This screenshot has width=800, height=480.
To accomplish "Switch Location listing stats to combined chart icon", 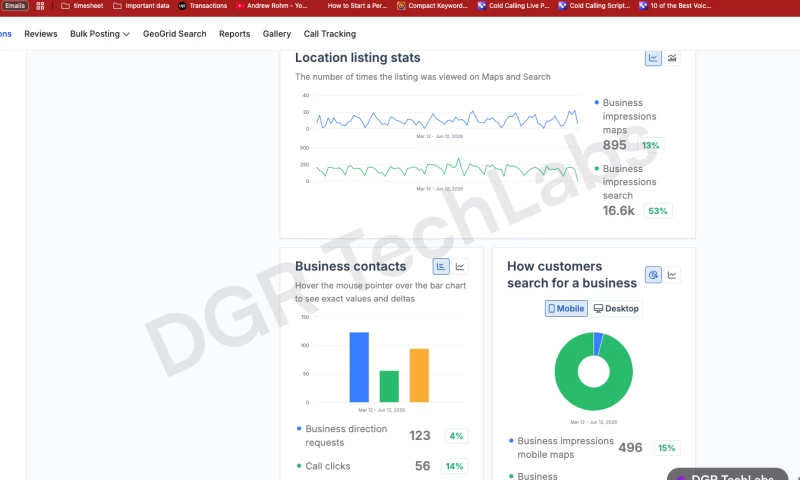I will click(672, 58).
